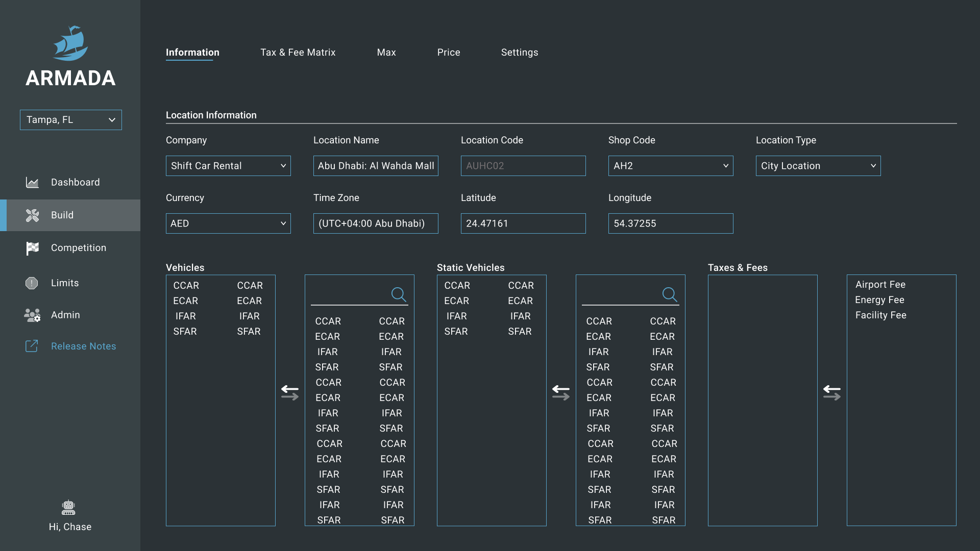Click the Admin users gear icon
Screen dimensions: 980x551
(32, 315)
